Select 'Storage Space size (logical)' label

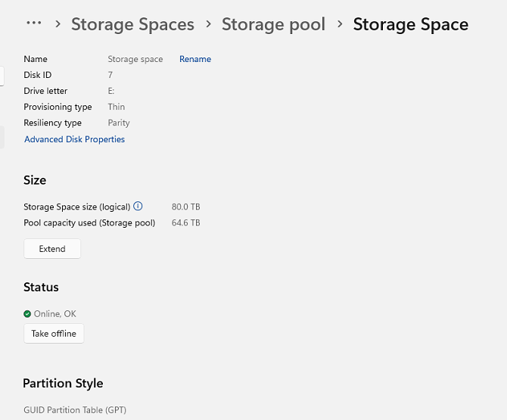point(77,207)
